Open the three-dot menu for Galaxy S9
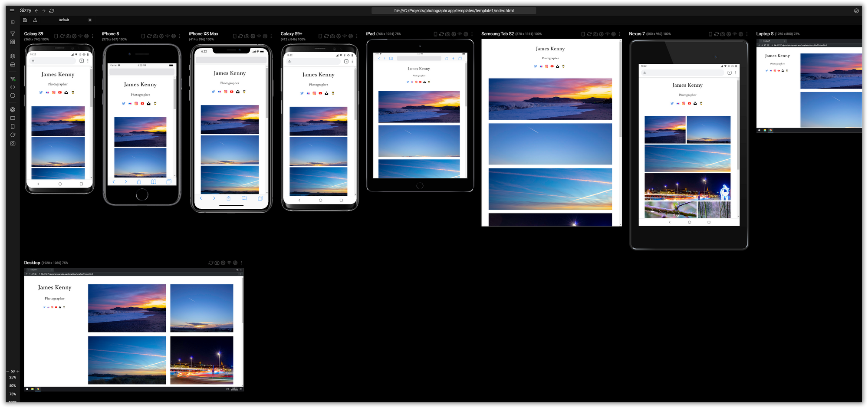The height and width of the screenshot is (408, 868). (92, 36)
